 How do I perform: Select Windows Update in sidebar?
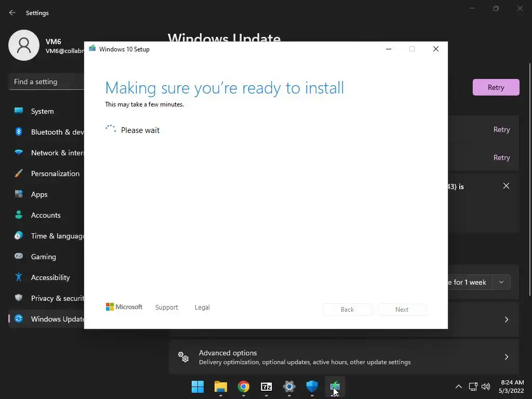click(46, 319)
